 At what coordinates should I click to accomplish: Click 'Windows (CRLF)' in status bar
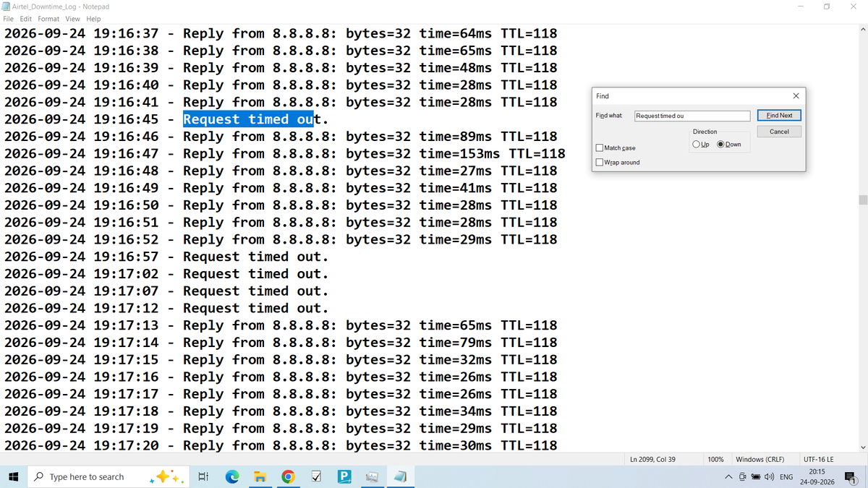(x=759, y=459)
